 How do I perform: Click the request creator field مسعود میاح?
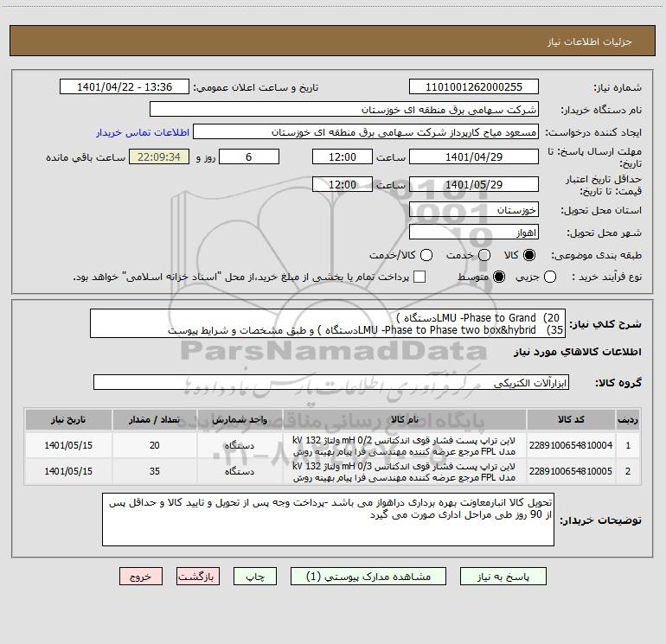366,131
